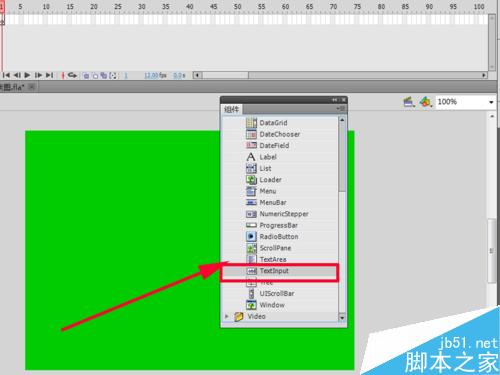
Task: Click the components list scroll down arrow
Action: [342, 318]
